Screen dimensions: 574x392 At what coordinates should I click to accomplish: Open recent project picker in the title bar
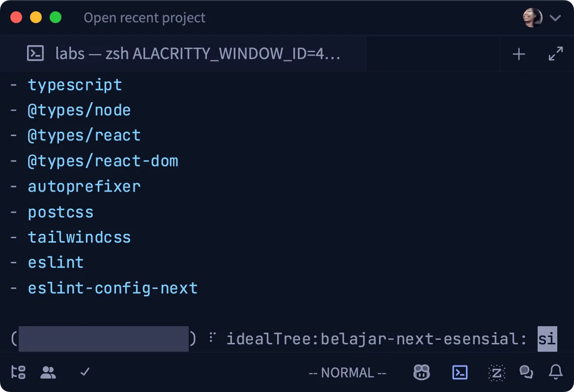pyautogui.click(x=144, y=17)
